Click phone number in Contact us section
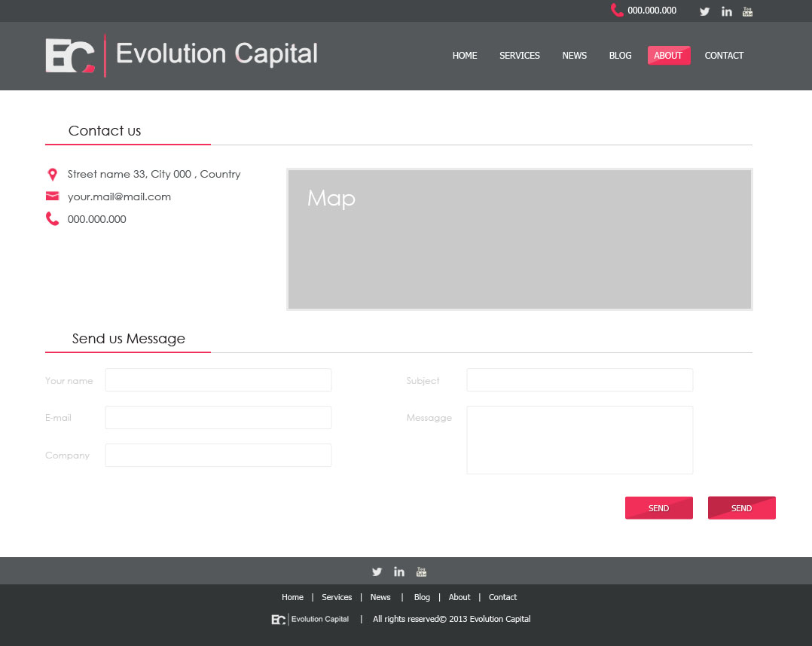The height and width of the screenshot is (646, 812). [x=97, y=219]
